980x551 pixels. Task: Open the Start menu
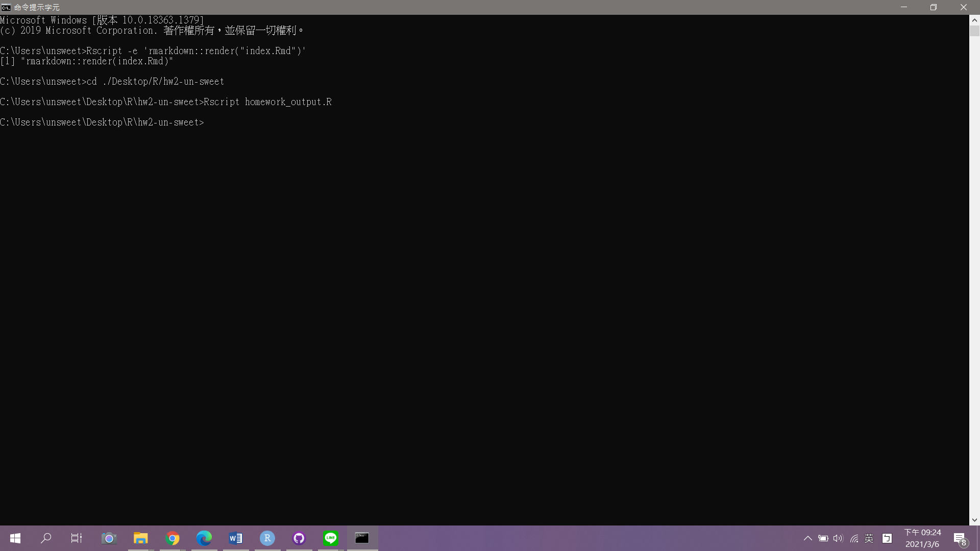(x=15, y=538)
